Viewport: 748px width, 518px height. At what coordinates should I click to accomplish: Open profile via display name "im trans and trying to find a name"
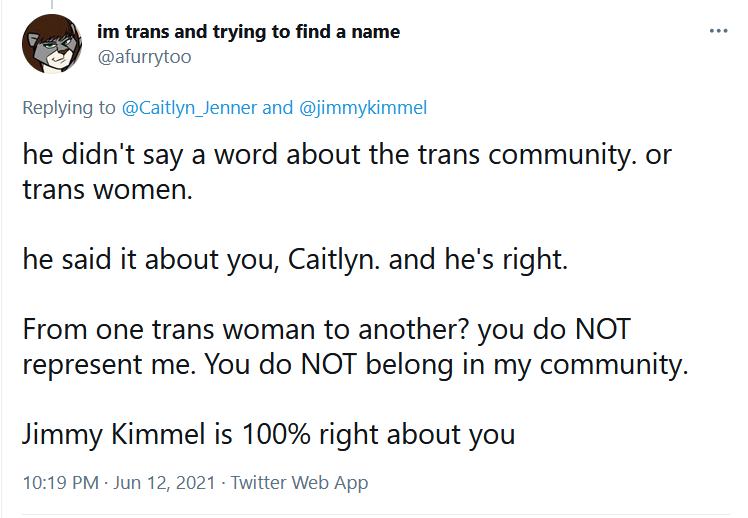pyautogui.click(x=249, y=32)
